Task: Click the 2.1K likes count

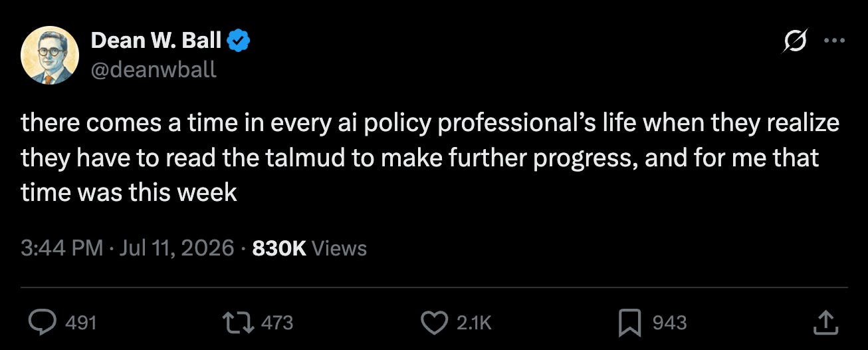Action: tap(475, 323)
